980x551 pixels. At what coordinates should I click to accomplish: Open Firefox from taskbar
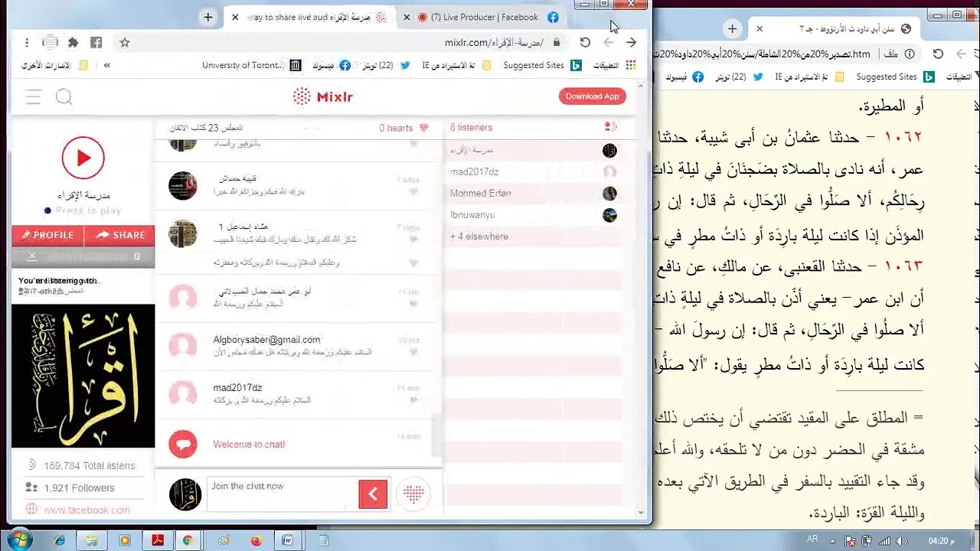(256, 540)
